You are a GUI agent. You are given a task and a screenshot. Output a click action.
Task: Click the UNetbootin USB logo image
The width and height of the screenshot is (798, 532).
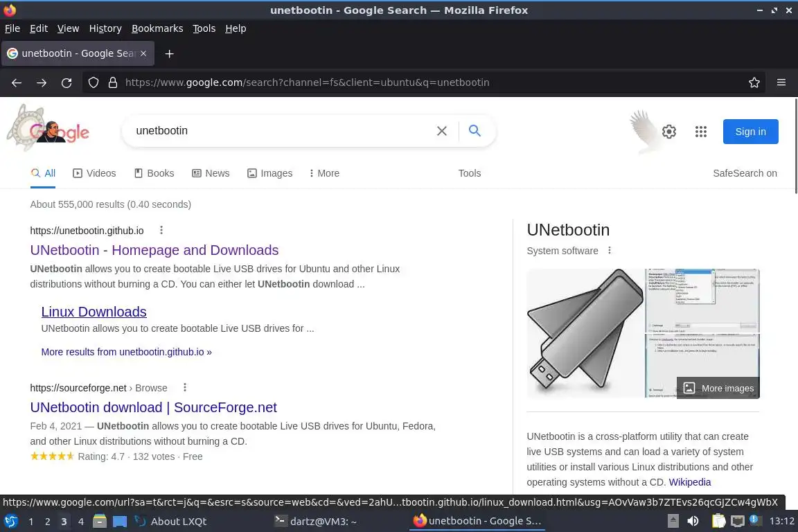click(x=585, y=333)
